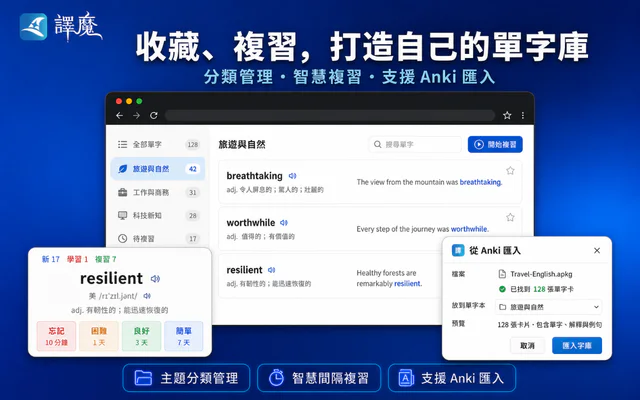Reload the page with refresh icon

[x=153, y=116]
